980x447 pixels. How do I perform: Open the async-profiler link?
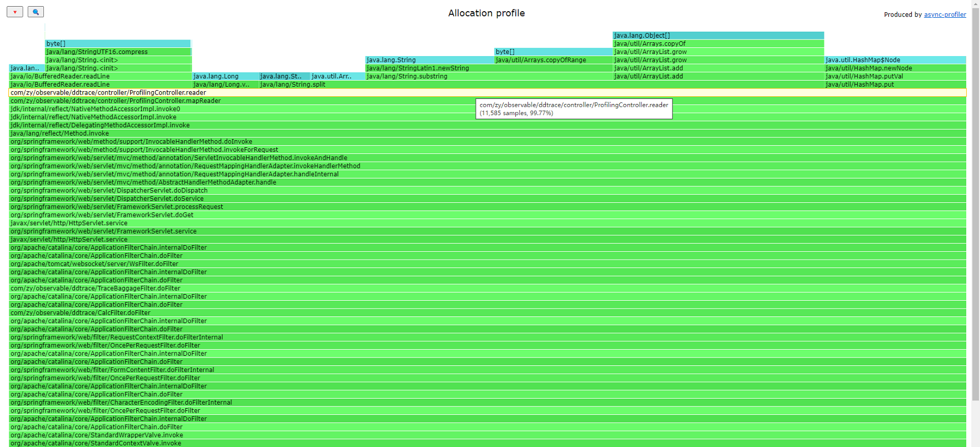click(x=944, y=14)
